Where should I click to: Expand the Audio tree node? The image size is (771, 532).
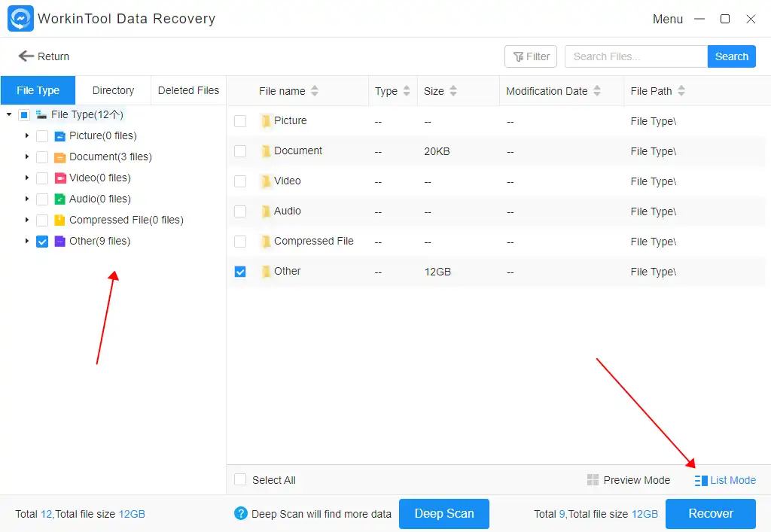(x=27, y=199)
